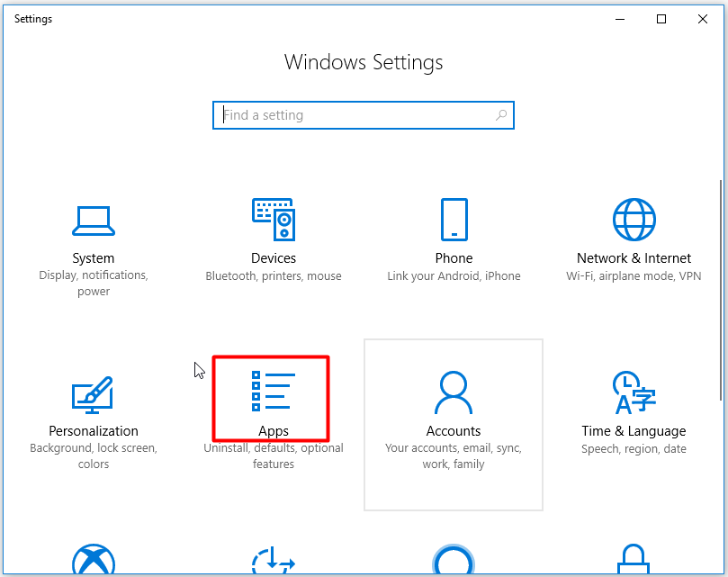Open the Apps list icon
Screen dimensions: 728x577
click(274, 391)
